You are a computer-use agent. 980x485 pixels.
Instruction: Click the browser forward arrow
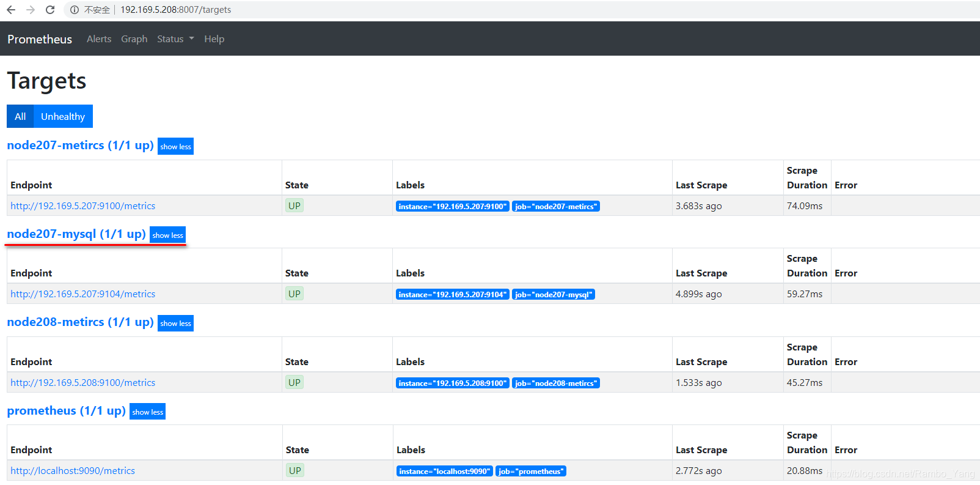coord(31,10)
